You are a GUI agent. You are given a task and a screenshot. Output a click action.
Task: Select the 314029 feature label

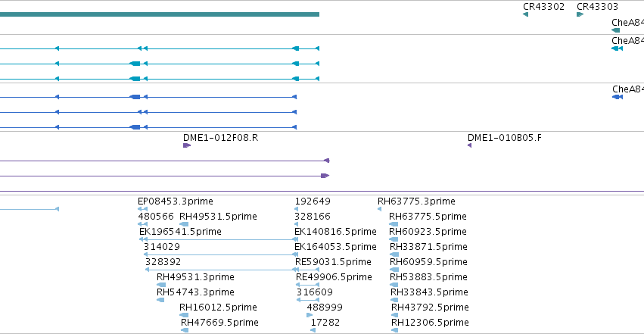point(162,247)
